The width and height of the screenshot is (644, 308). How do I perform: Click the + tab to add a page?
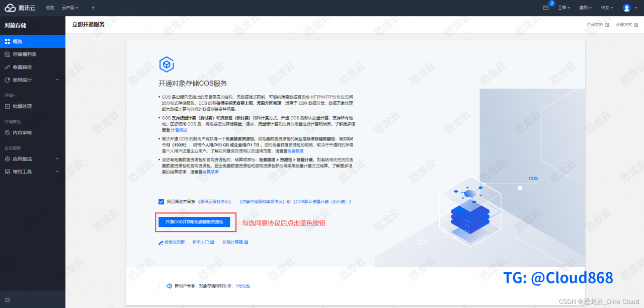[93, 8]
